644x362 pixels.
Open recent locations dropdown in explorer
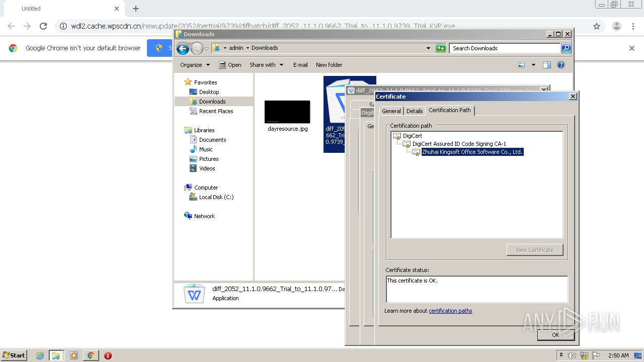point(206,49)
